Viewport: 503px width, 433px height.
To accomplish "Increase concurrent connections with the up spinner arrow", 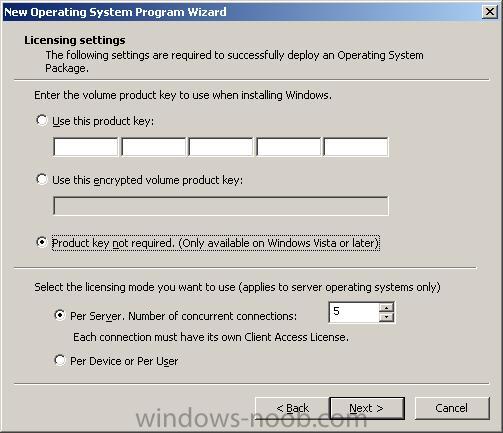I will 386,307.
